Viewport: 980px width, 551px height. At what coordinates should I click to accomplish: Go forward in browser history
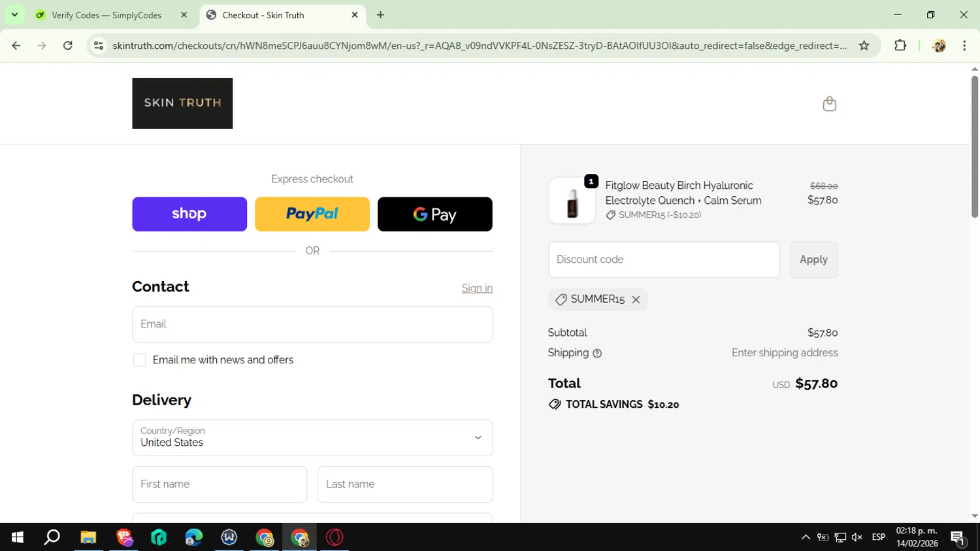42,46
